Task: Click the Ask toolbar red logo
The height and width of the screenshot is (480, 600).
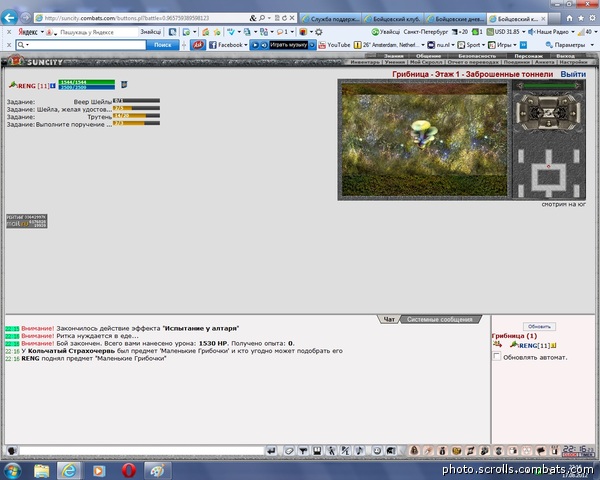Action: pos(198,45)
